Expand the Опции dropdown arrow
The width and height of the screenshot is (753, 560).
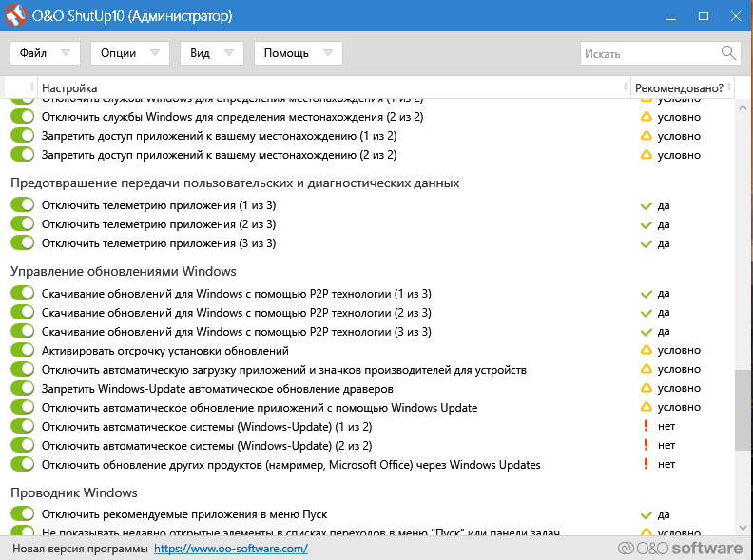(155, 53)
